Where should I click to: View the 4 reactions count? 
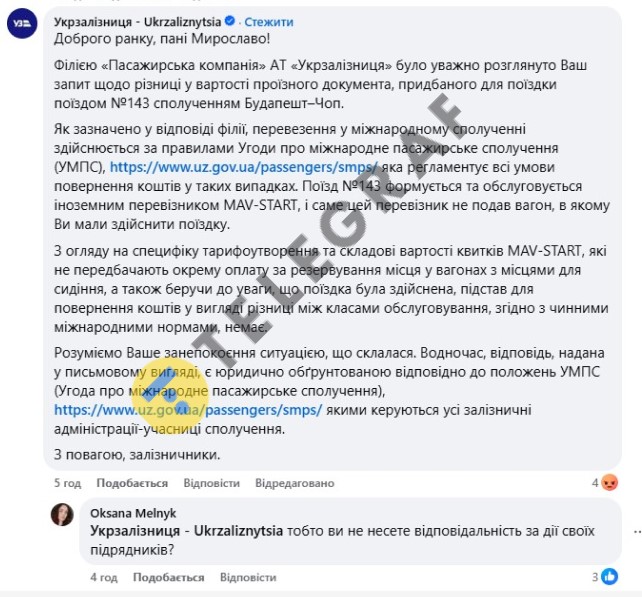(x=595, y=483)
